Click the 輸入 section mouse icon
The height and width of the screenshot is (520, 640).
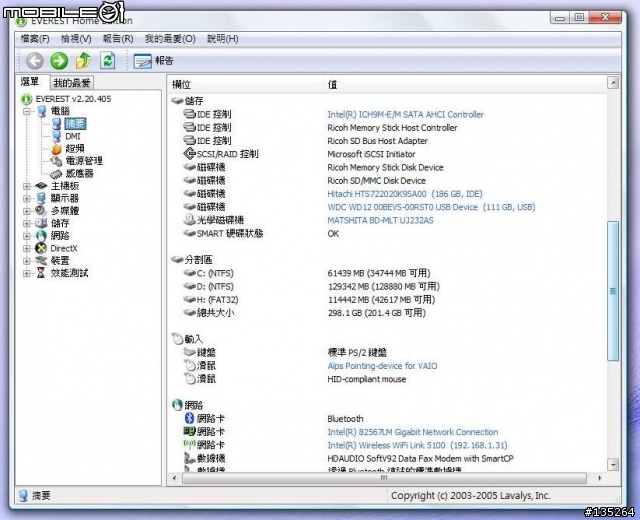click(177, 338)
